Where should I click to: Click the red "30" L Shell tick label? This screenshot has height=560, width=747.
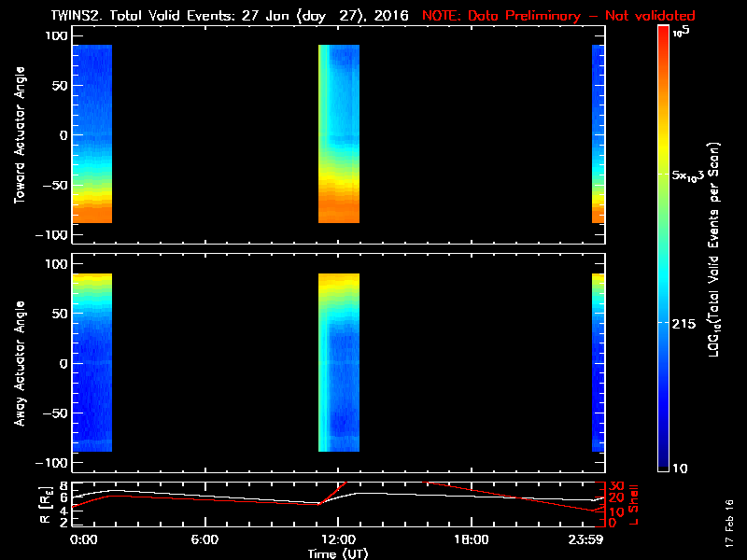[x=616, y=486]
